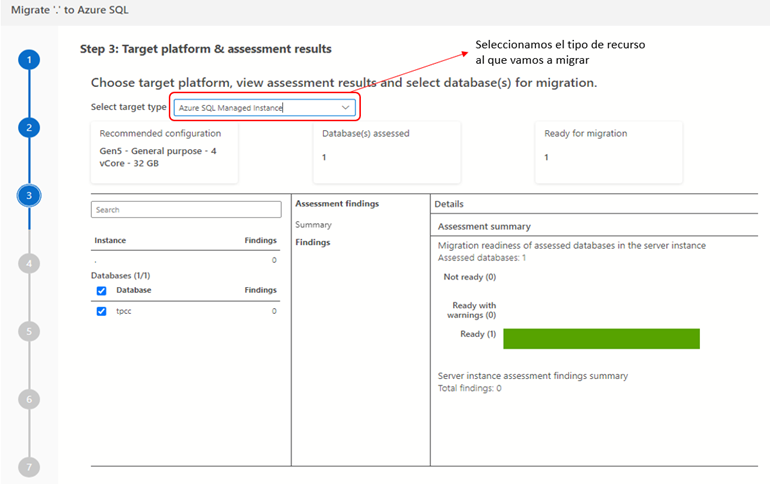Image resolution: width=770 pixels, height=484 pixels.
Task: Click the Database(s) assessed card
Action: click(x=387, y=153)
